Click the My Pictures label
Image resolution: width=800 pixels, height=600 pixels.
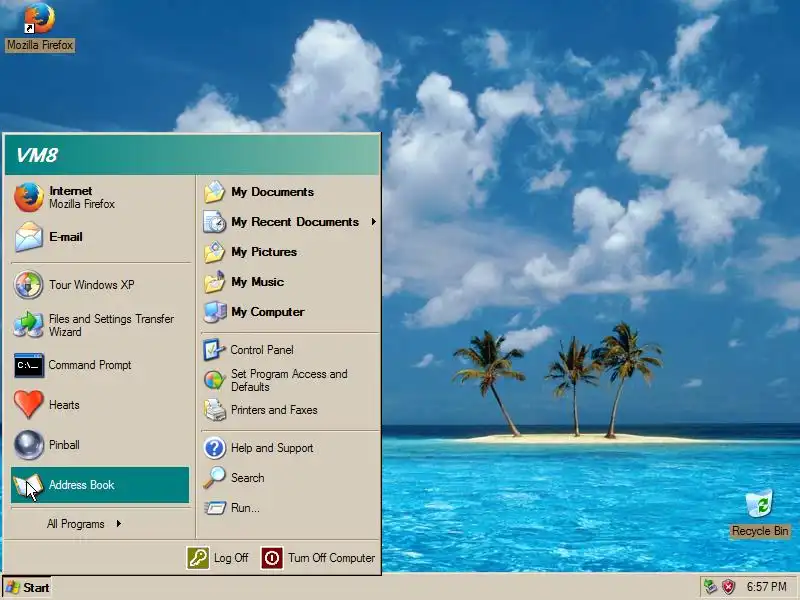tap(264, 252)
